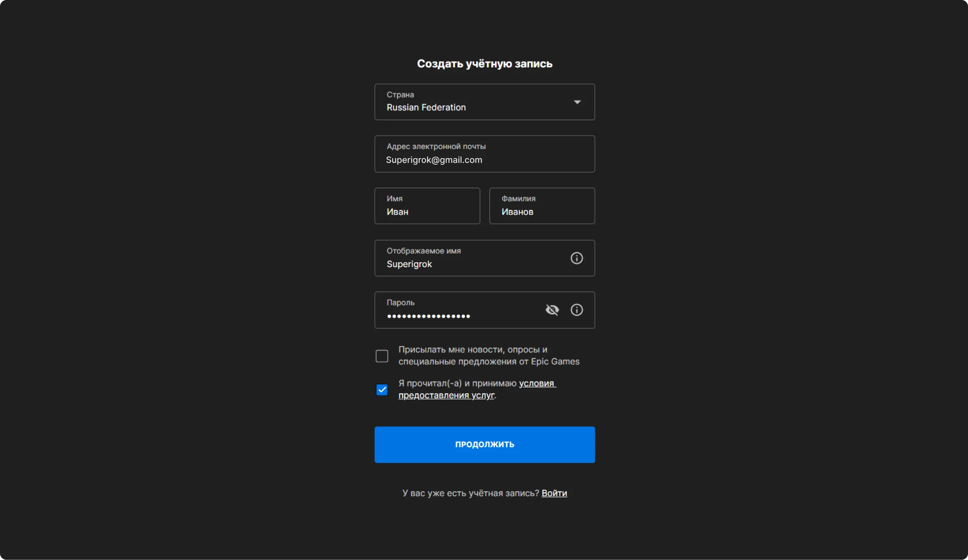Toggle password visibility with crossed-eye icon
This screenshot has width=968, height=560.
coord(552,310)
